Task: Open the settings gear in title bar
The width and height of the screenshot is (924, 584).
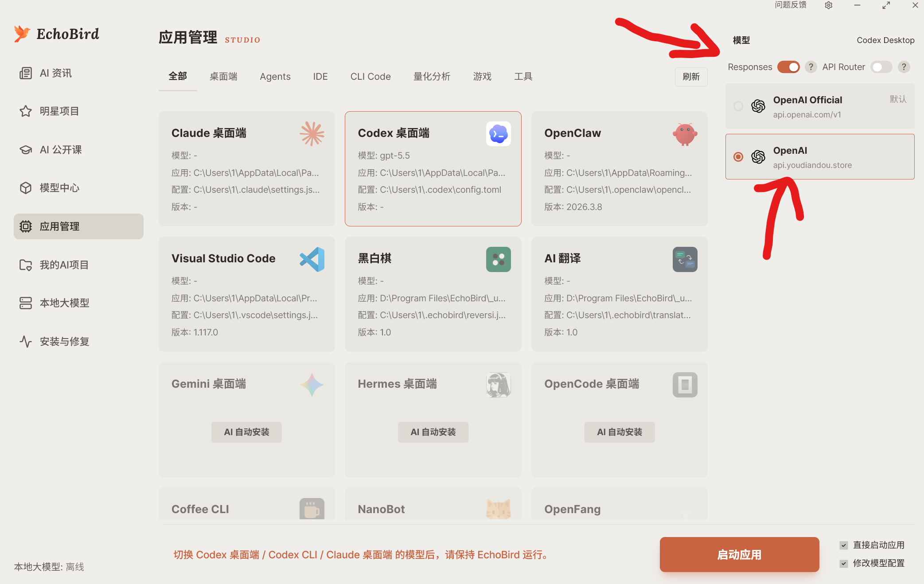Action: [829, 5]
